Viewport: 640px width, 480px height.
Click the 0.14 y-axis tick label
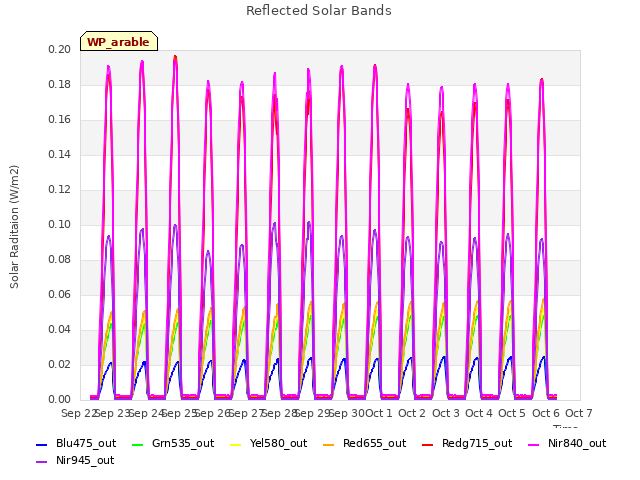click(x=60, y=154)
